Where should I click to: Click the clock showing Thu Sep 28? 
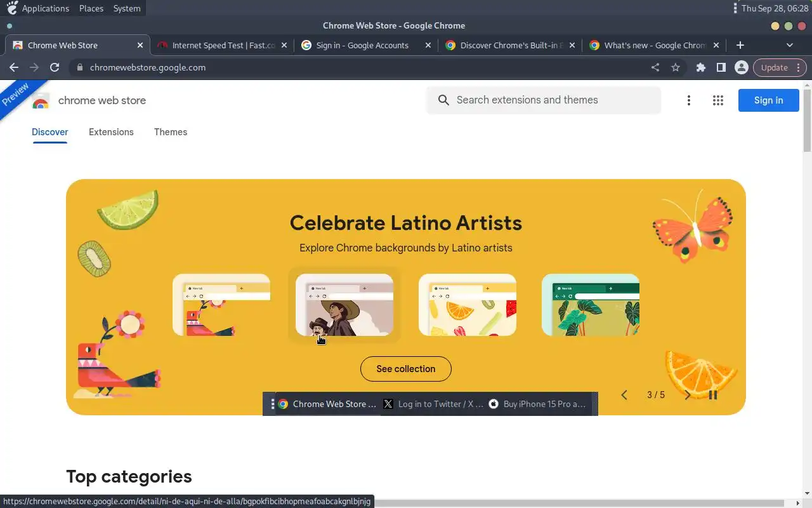[775, 8]
